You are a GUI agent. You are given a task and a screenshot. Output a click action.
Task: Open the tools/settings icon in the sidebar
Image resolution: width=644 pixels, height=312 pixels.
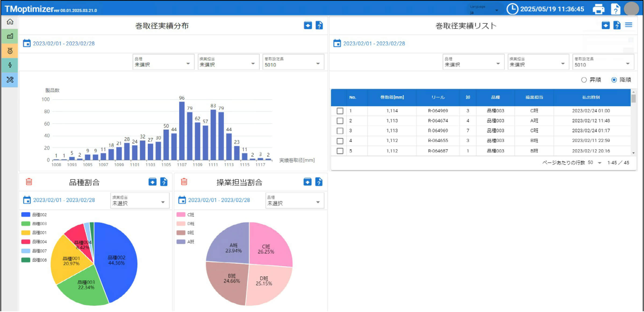[x=10, y=80]
